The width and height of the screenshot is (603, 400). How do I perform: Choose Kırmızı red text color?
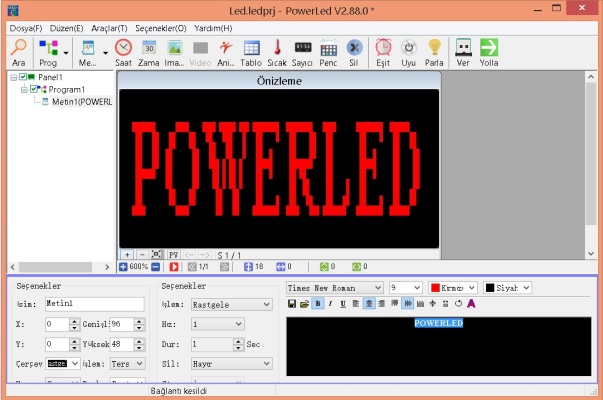pos(453,288)
